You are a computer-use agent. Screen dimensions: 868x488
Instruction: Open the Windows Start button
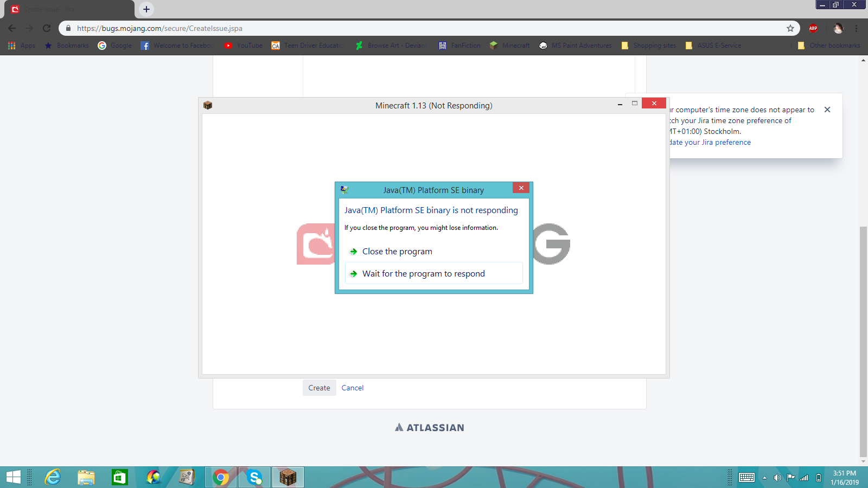pos(13,477)
